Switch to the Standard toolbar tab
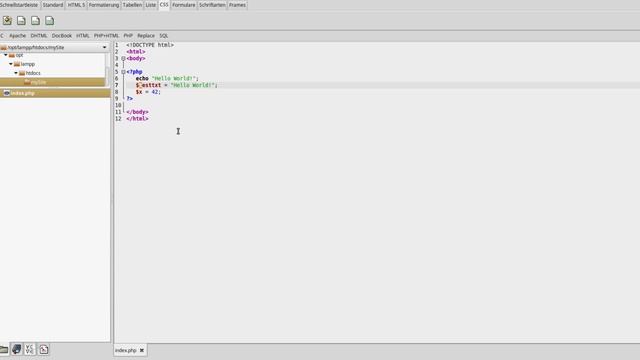Screen dimensions: 640x360 coord(53,5)
